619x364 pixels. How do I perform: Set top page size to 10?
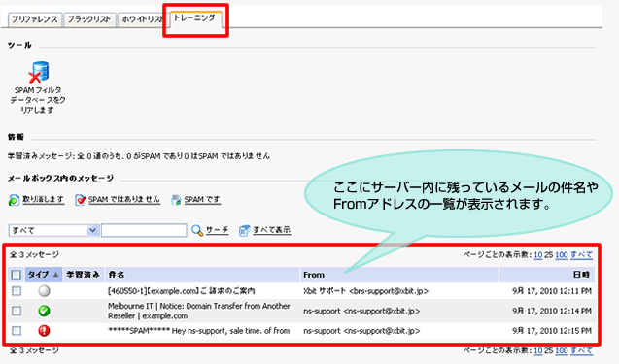[538, 255]
